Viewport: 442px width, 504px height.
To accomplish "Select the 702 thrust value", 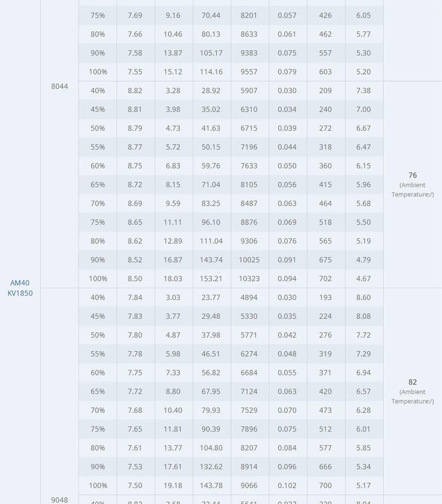I will click(325, 279).
